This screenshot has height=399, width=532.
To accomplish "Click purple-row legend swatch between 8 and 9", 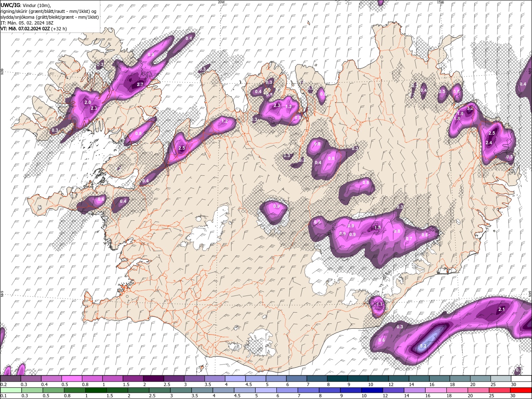I will click(x=337, y=378).
